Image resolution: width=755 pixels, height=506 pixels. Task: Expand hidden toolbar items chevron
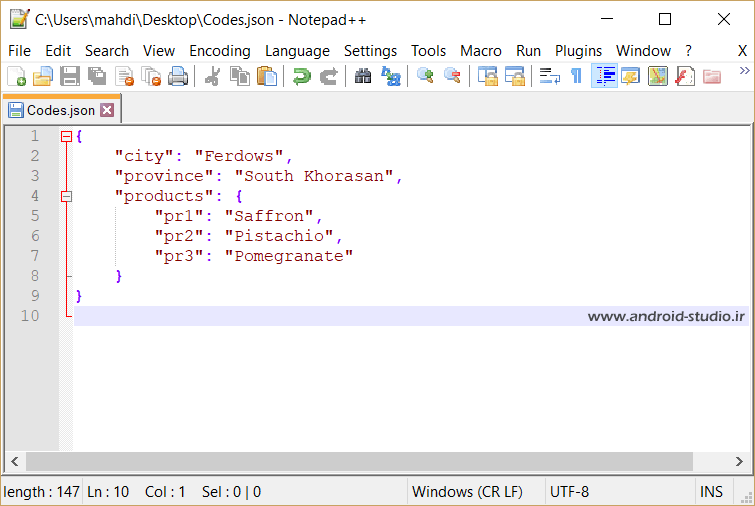point(744,71)
